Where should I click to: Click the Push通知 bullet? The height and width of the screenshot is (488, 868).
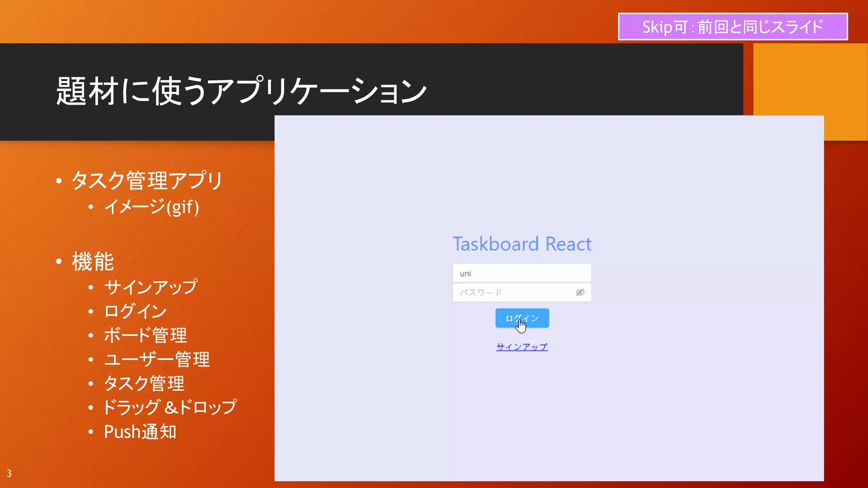coord(140,432)
